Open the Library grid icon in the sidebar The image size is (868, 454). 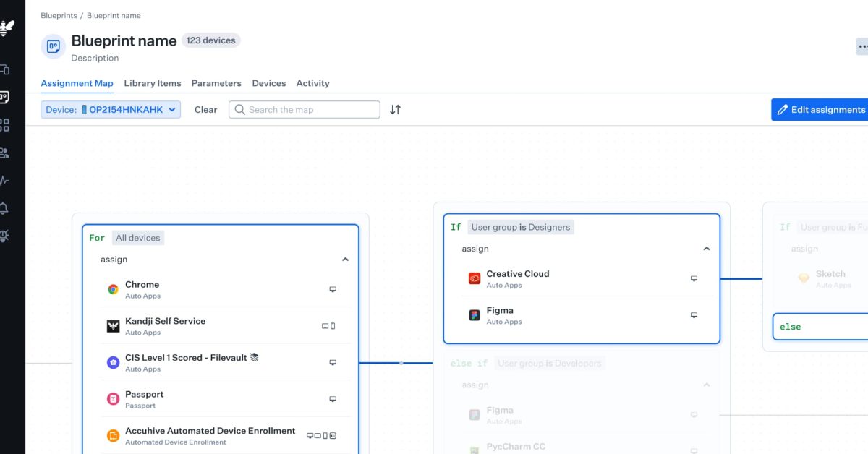4,125
